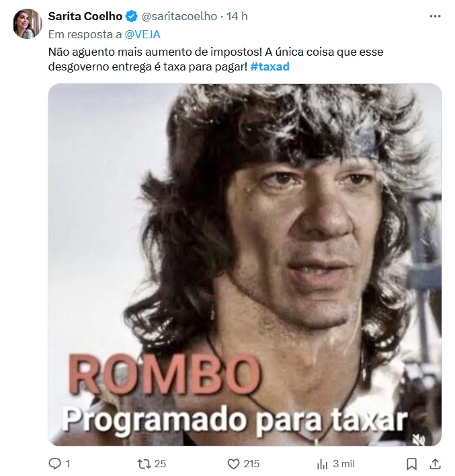This screenshot has height=476, width=455.
Task: Click the Sarita Coelho display name
Action: tap(85, 16)
